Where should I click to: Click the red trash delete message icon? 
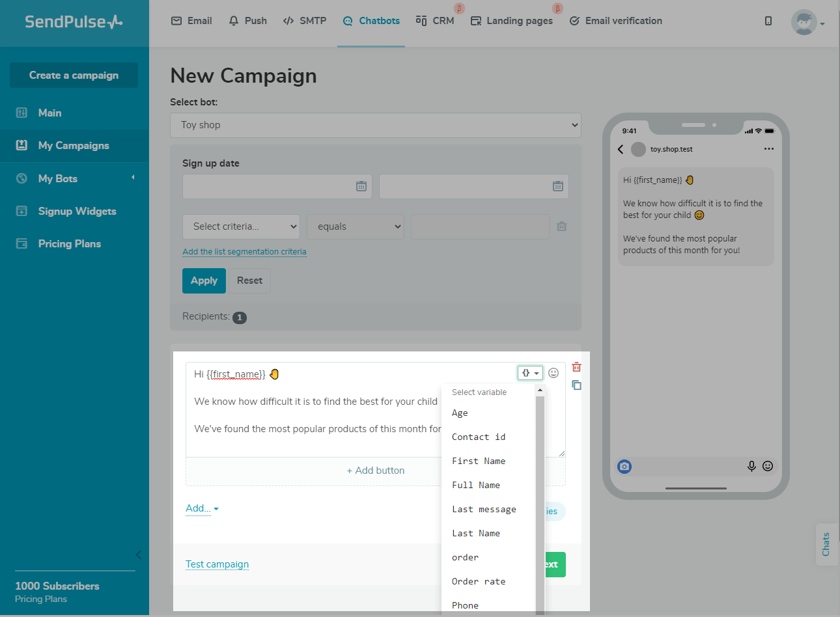click(x=576, y=367)
